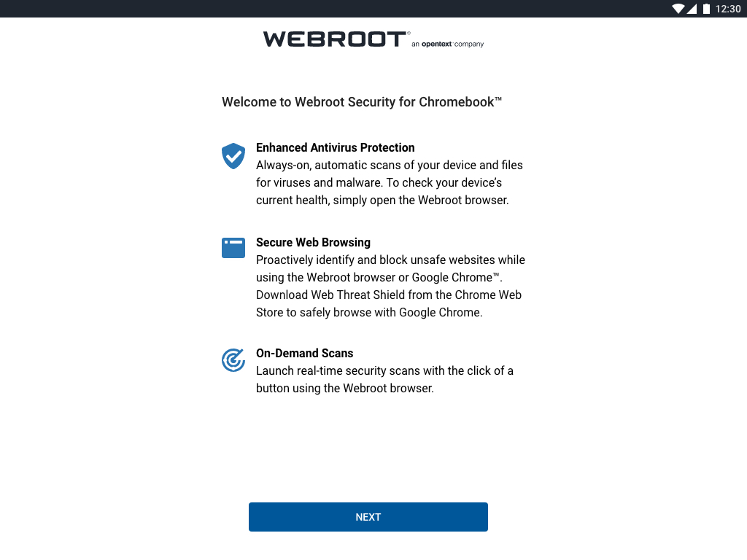Click the "Always-on, automatic scans" text

pos(389,165)
